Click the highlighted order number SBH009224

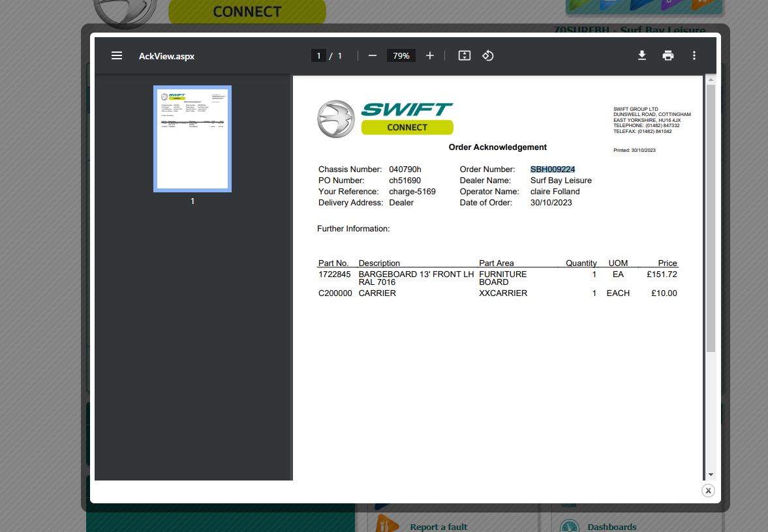point(552,170)
